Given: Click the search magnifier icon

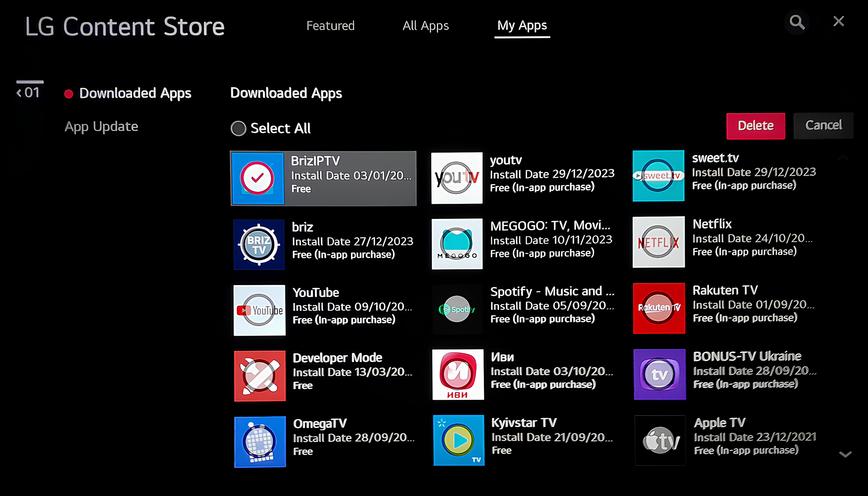Looking at the screenshot, I should pyautogui.click(x=797, y=22).
